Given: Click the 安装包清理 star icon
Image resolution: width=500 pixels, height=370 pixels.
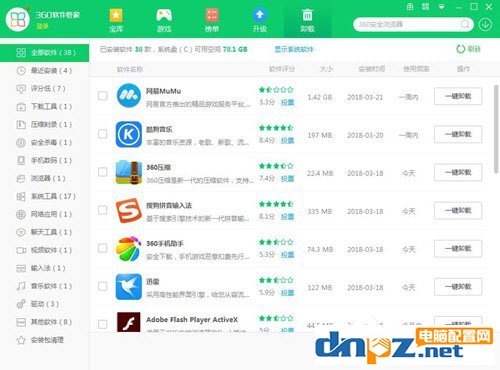Looking at the screenshot, I should coord(21,340).
